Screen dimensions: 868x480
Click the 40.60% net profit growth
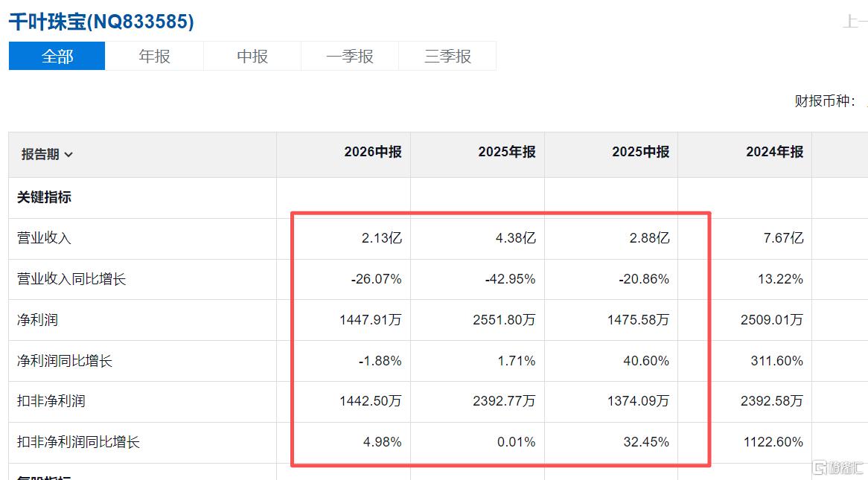click(x=647, y=361)
